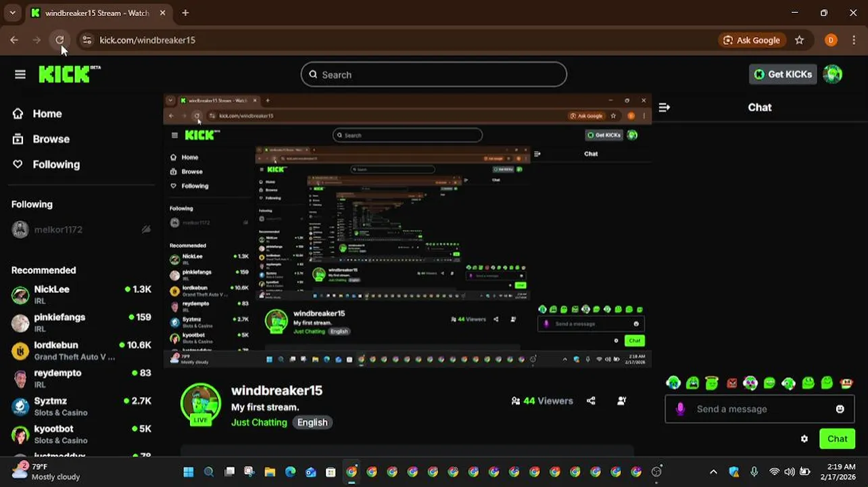Insert the last red monkey-like emote
This screenshot has height=487, width=868.
click(846, 384)
